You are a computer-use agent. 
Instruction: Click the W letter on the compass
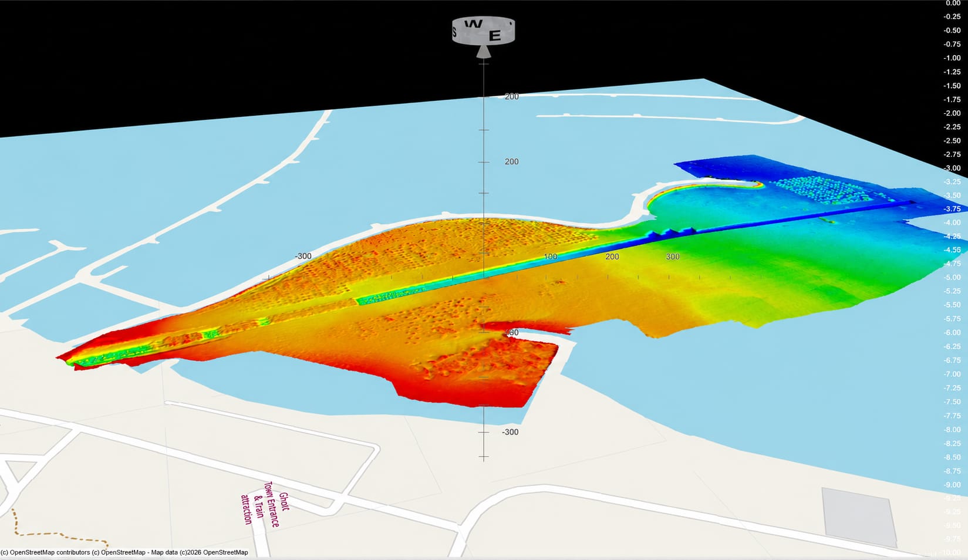(474, 25)
